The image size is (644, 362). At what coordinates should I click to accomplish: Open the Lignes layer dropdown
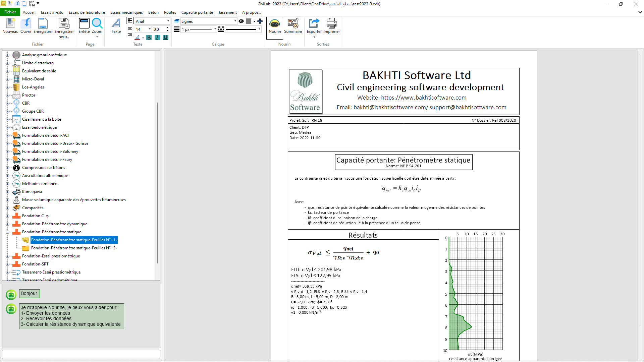pyautogui.click(x=235, y=21)
